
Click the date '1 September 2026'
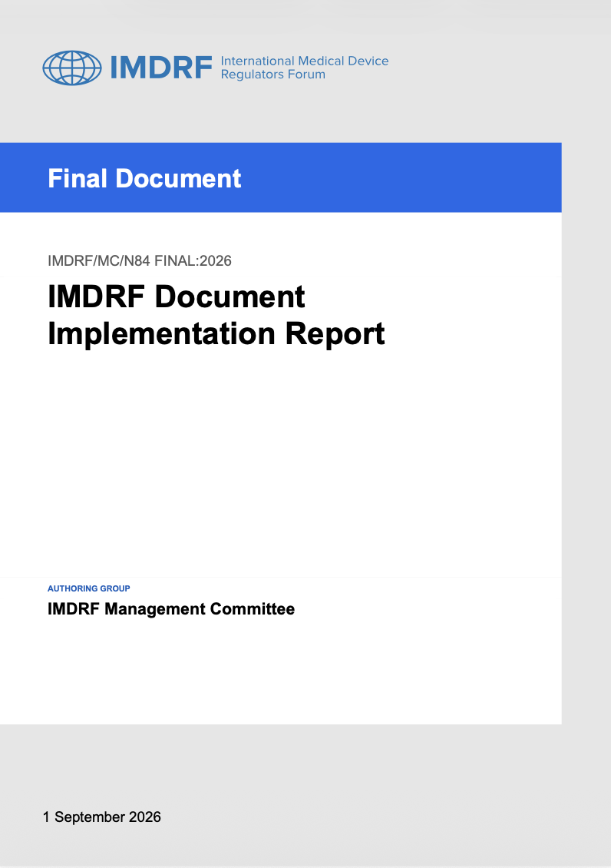(x=102, y=817)
